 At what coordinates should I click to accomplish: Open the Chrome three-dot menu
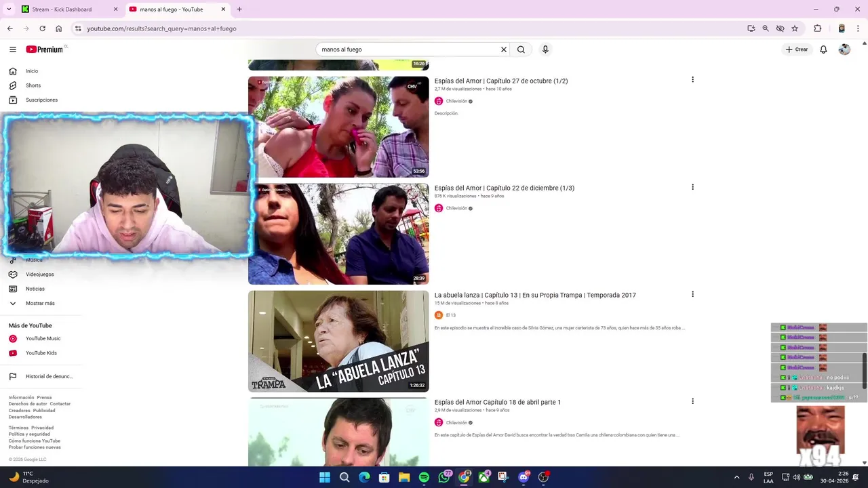pyautogui.click(x=859, y=28)
